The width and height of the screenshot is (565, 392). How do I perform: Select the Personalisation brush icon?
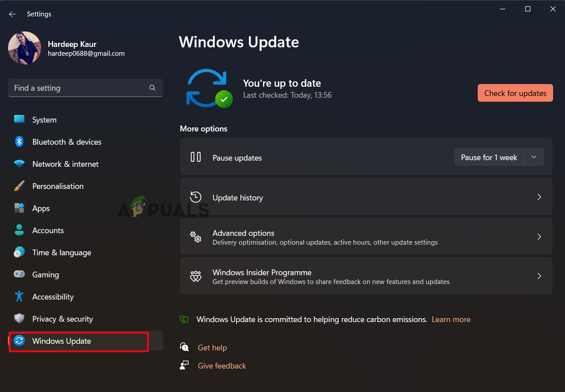coord(19,186)
